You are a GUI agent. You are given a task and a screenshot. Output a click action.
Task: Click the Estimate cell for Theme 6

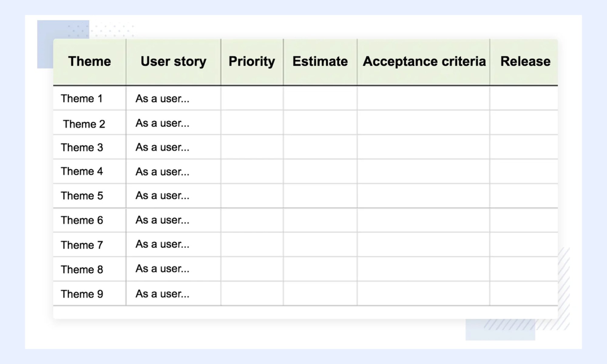[x=320, y=220]
